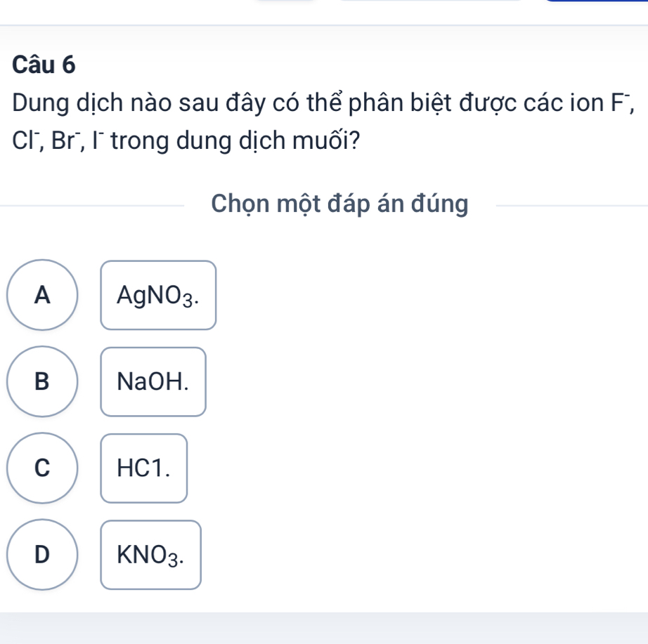Screen dimensions: 648x644
Task: Choose the HC1 answer box
Action: click(144, 468)
